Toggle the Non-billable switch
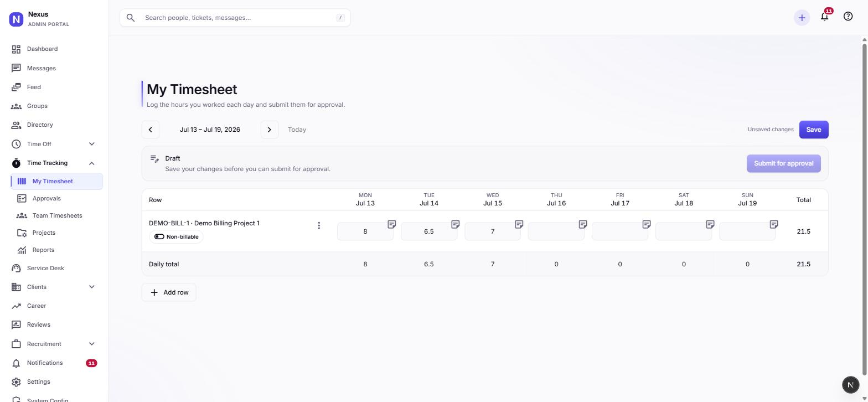Screen dimensions: 868x402 pyautogui.click(x=159, y=236)
